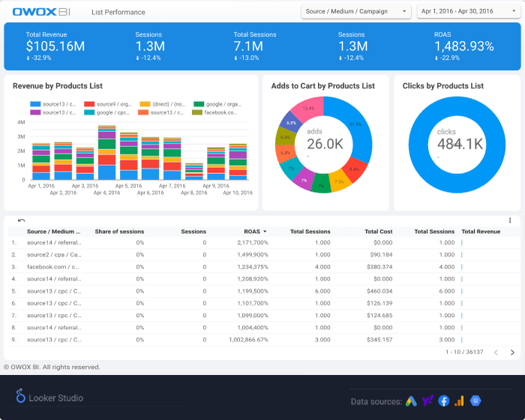The height and width of the screenshot is (420, 525).
Task: Click the google / cpc legend entry
Action: [106, 112]
